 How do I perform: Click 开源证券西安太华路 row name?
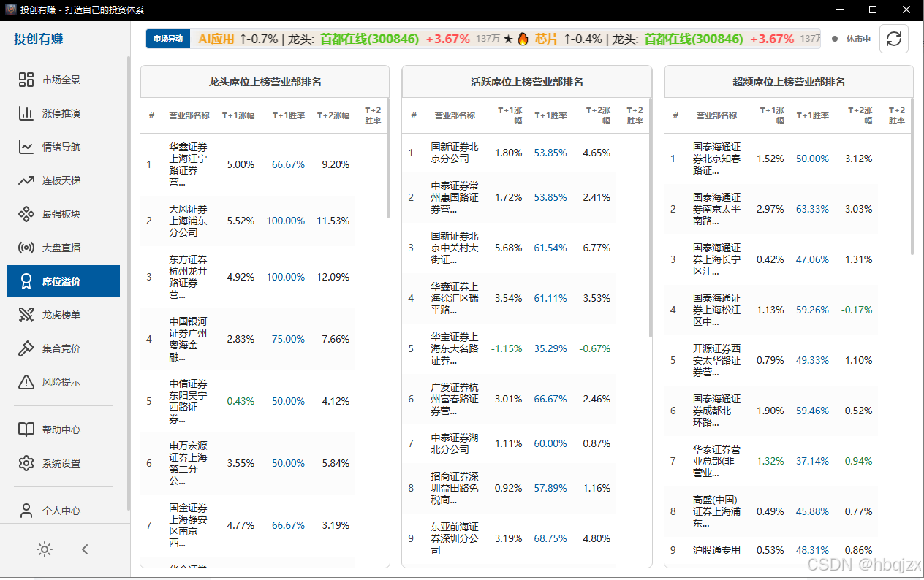716,360
